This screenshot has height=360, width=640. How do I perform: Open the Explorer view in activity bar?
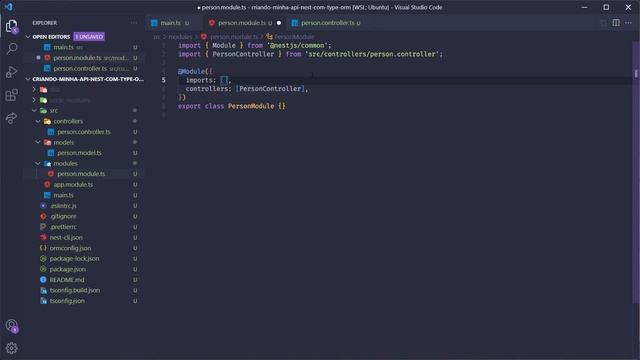tap(11, 26)
